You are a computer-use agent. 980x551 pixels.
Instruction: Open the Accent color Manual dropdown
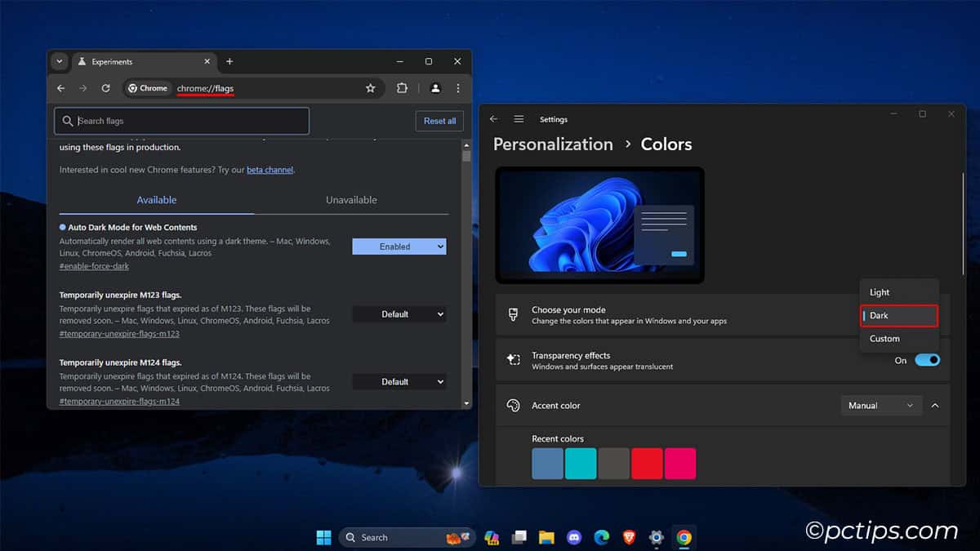click(x=881, y=405)
